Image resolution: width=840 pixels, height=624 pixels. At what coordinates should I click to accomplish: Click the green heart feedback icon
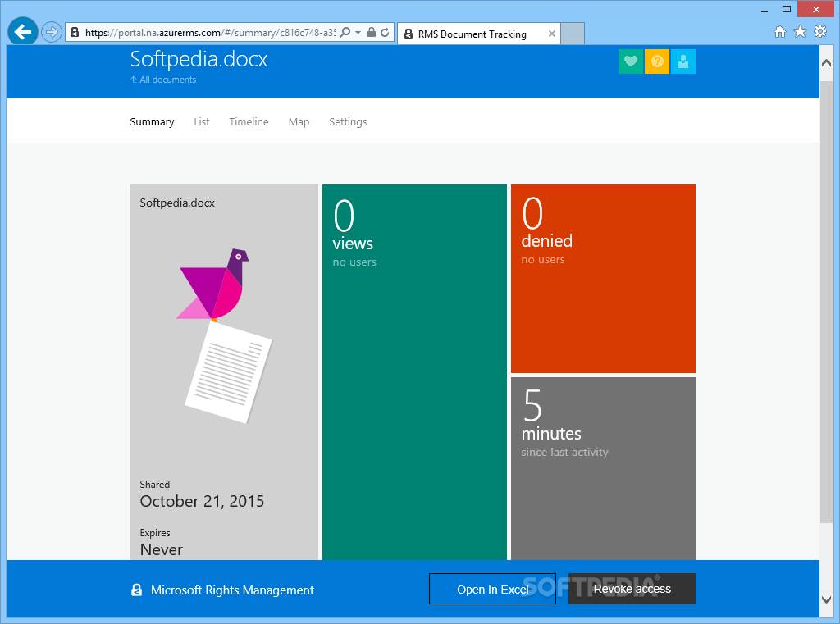click(x=631, y=61)
